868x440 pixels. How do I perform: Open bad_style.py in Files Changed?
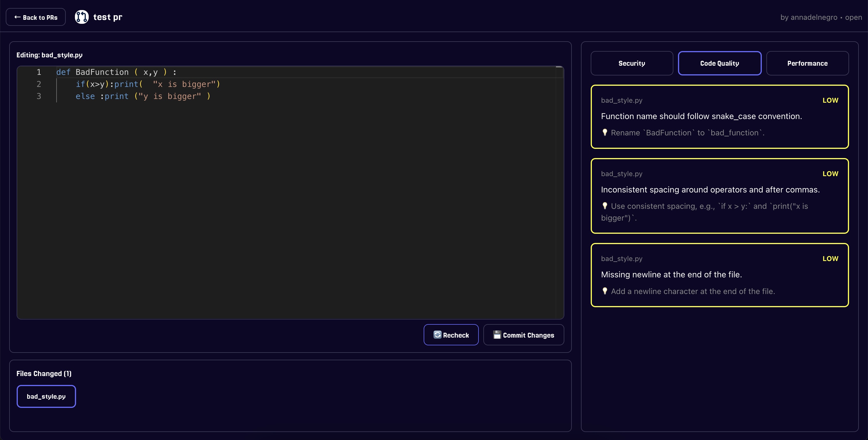point(46,396)
